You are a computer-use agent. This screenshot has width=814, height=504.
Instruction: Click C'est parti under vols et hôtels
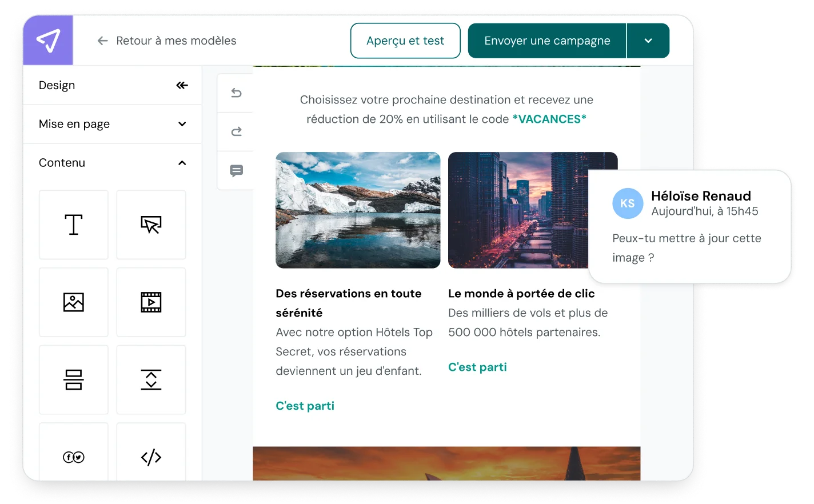(x=477, y=367)
